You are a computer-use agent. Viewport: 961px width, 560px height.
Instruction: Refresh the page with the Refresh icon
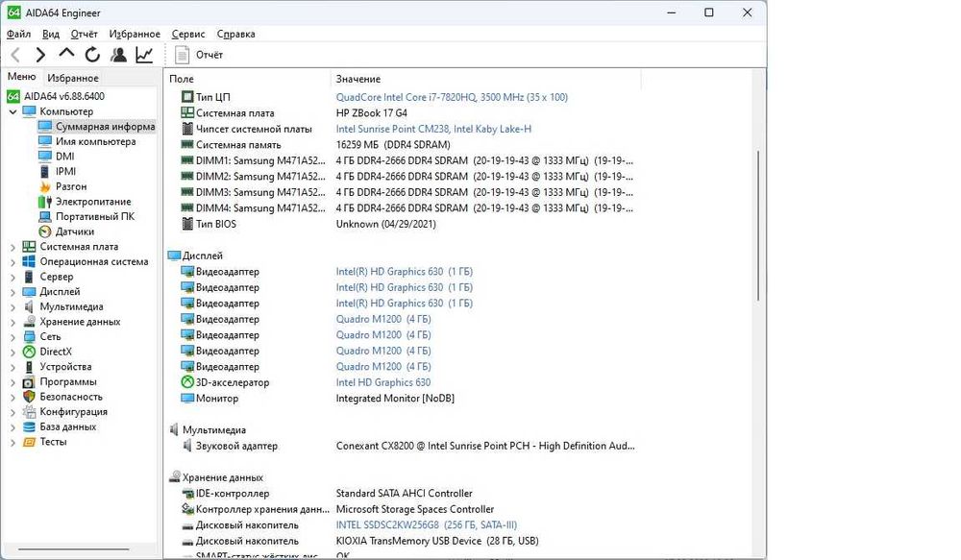[x=92, y=55]
